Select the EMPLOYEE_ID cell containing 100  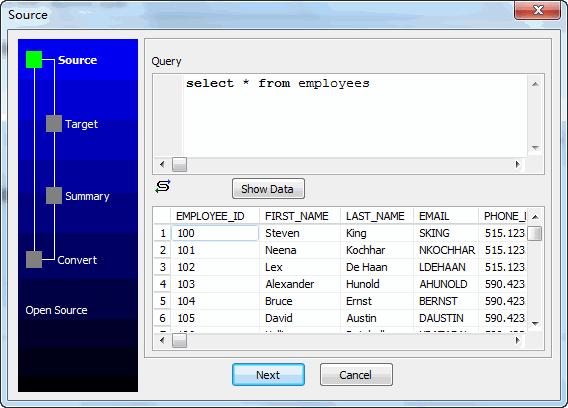pyautogui.click(x=215, y=233)
